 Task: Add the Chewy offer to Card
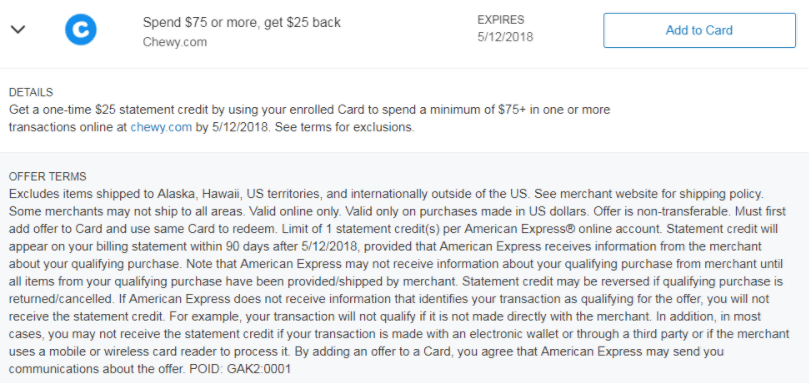pos(699,30)
